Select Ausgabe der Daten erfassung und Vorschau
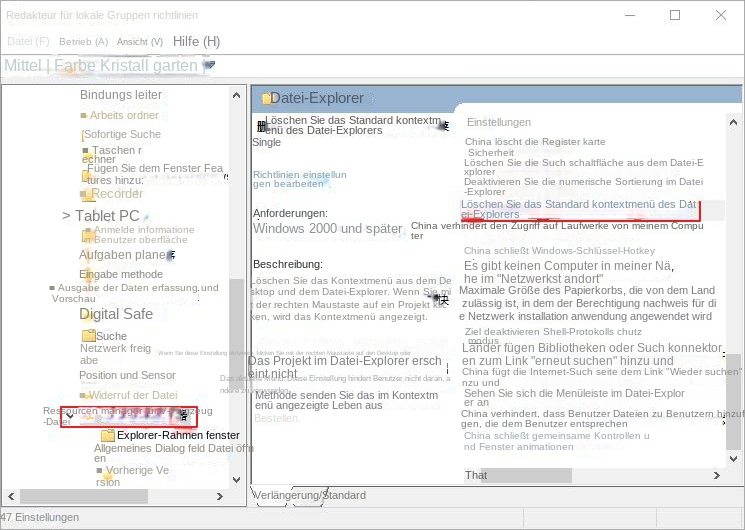This screenshot has height=530, width=745. 135,293
